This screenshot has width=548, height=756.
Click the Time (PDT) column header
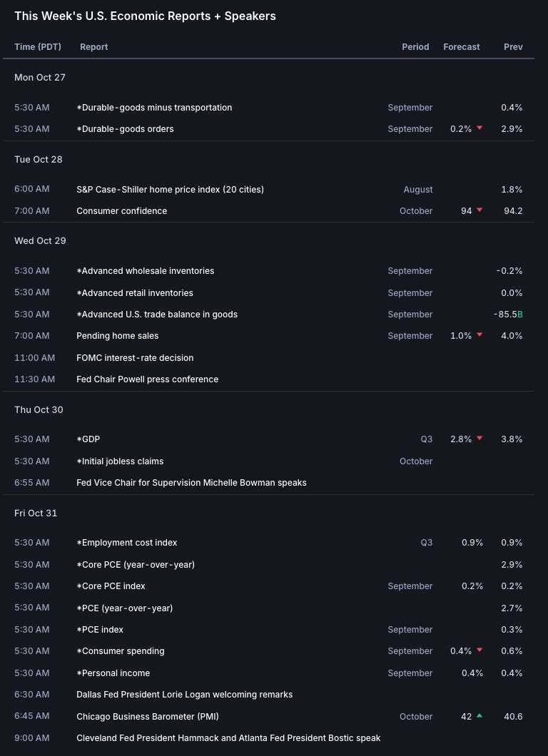38,47
